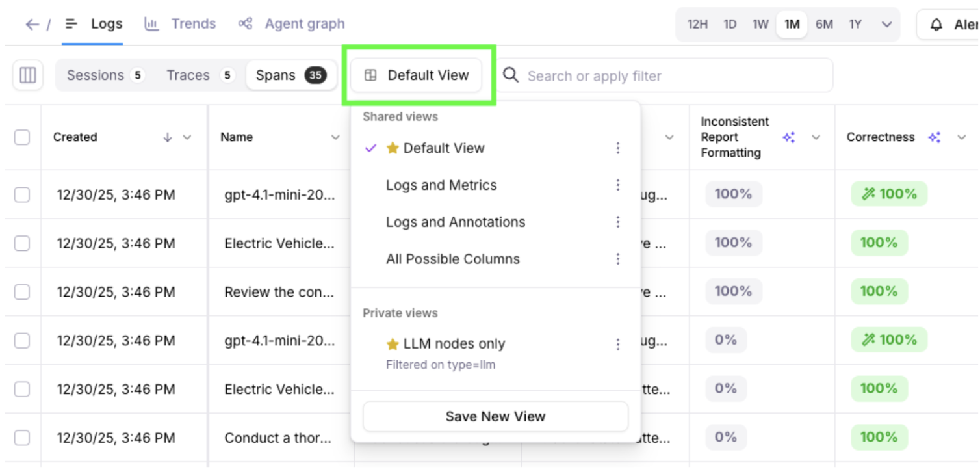Select the All Possible Columns view
The image size is (980, 476).
453,259
